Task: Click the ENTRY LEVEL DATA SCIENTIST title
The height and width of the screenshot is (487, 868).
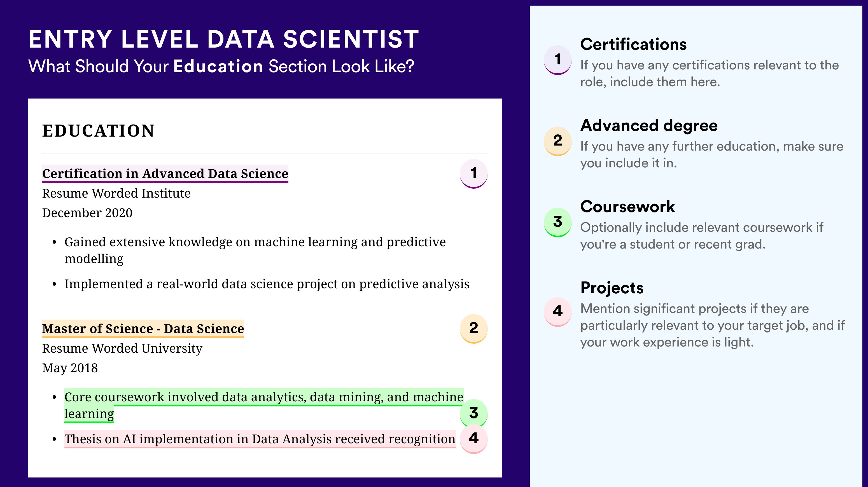Action: pos(224,39)
